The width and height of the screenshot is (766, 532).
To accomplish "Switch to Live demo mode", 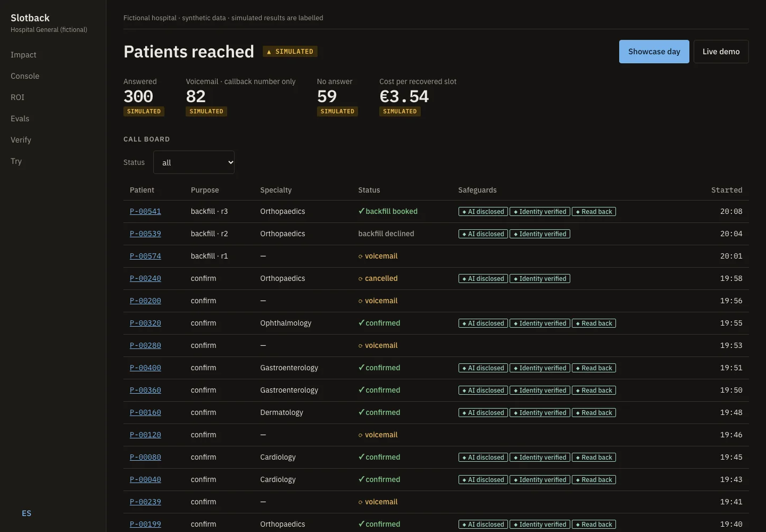I will click(721, 52).
